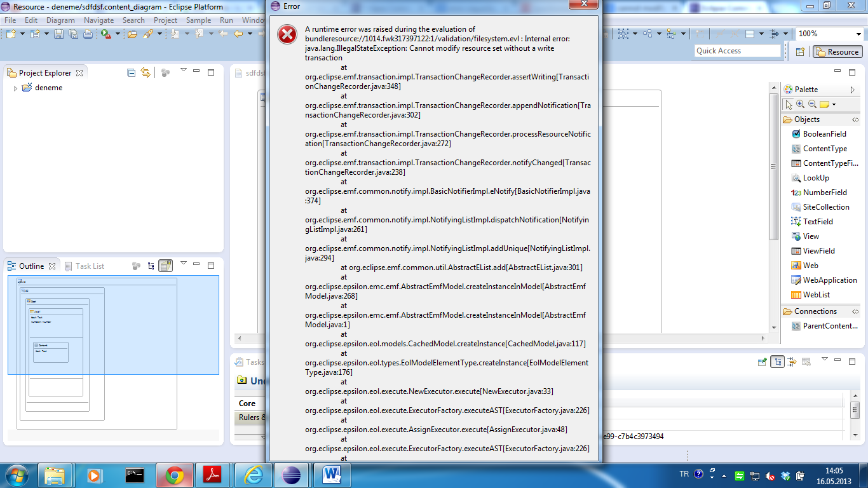The image size is (868, 488).
Task: Click the Windows Start button
Action: click(x=16, y=475)
